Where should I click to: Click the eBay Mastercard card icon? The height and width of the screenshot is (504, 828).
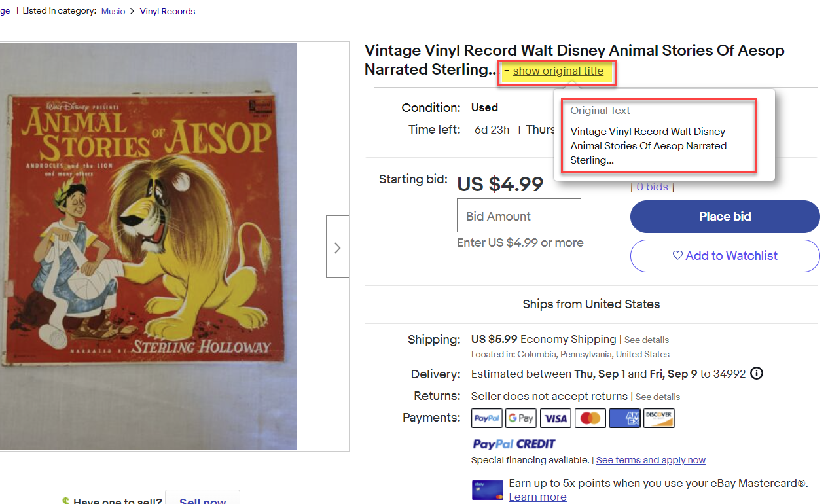[487, 490]
